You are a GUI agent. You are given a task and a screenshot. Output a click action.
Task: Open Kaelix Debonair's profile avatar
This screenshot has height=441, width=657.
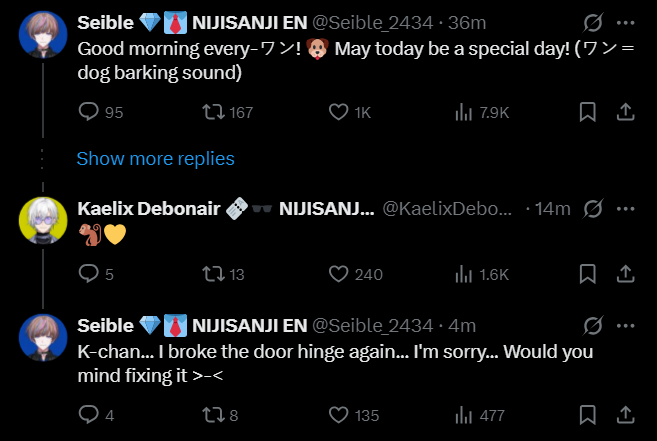tap(43, 219)
